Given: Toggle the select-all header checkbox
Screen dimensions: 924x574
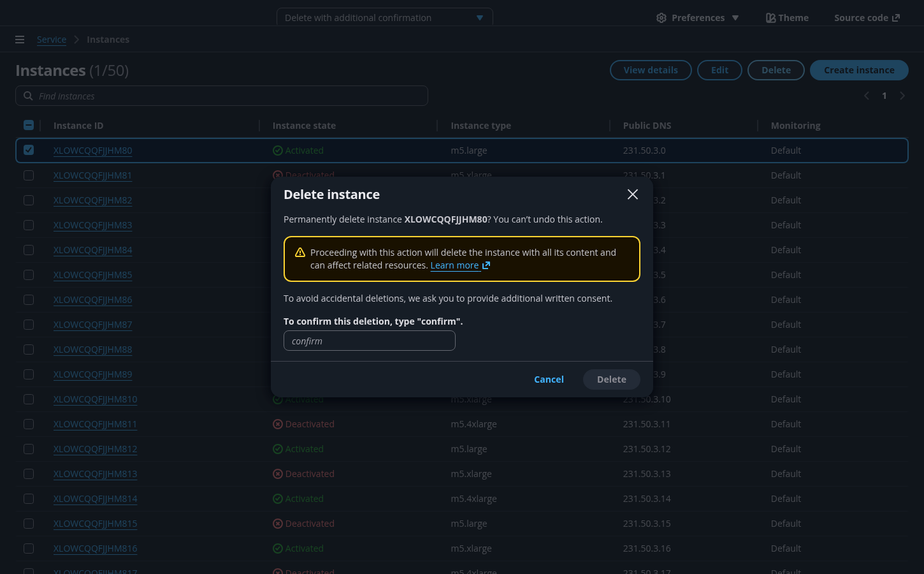Looking at the screenshot, I should pyautogui.click(x=29, y=126).
